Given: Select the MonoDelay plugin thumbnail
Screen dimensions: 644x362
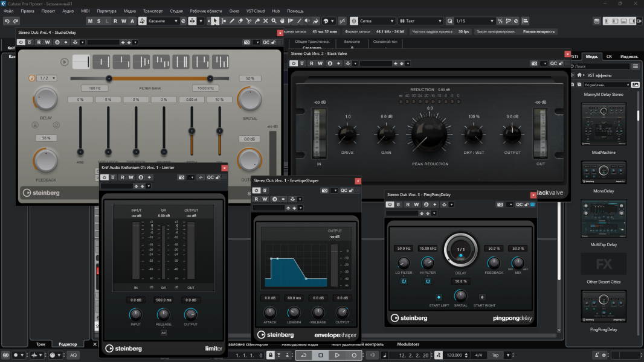Looking at the screenshot, I should coord(604,172).
